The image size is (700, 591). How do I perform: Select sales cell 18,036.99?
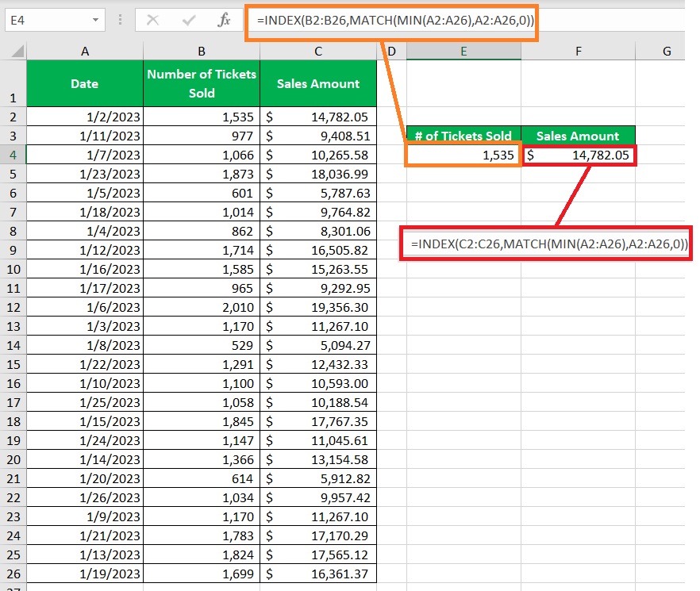pyautogui.click(x=317, y=174)
